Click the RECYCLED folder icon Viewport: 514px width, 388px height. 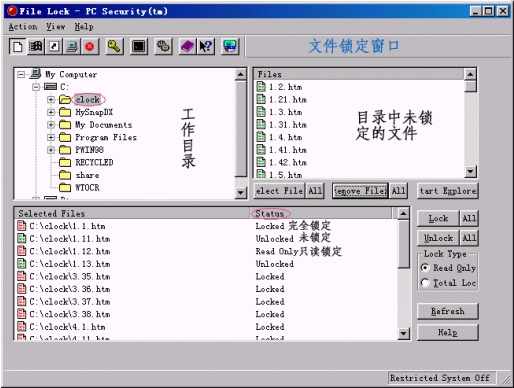pos(65,162)
